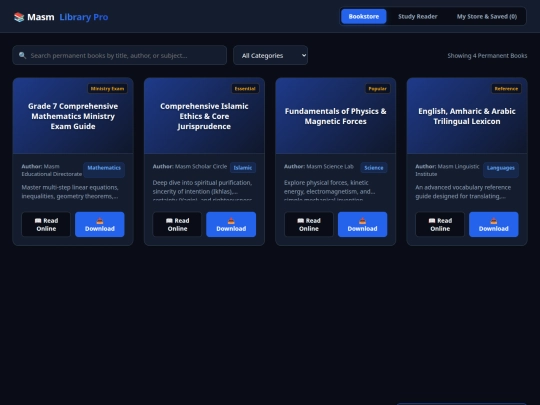Click Fundamentals of Physics cover title
The height and width of the screenshot is (405, 540).
click(x=335, y=116)
